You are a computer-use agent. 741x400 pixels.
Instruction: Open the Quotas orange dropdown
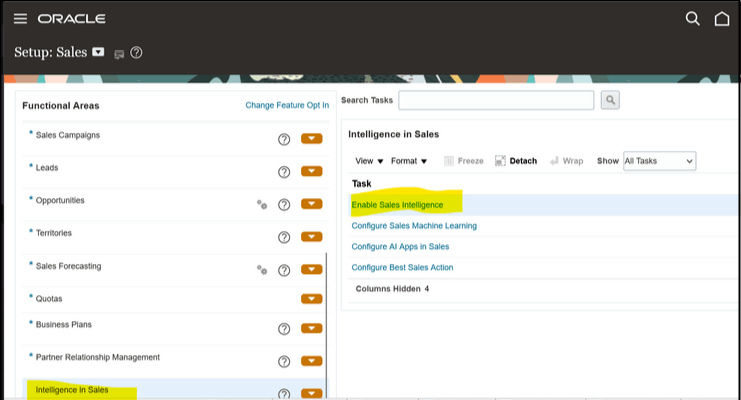[311, 299]
